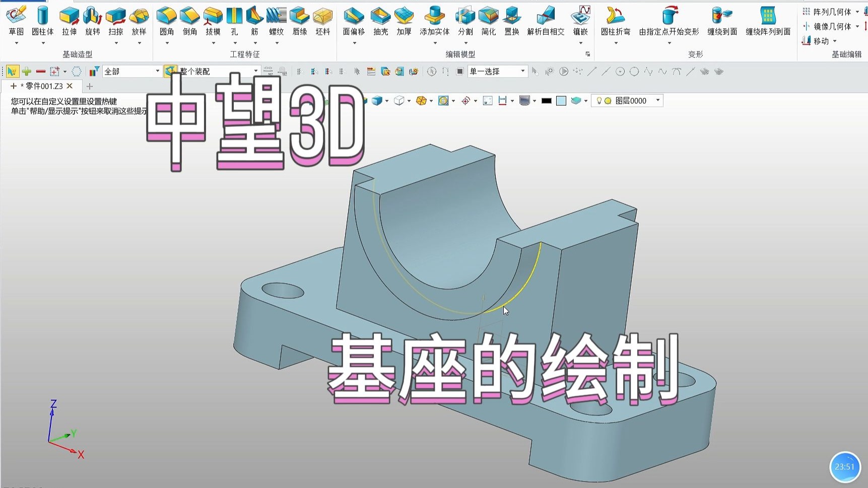Switch to the 零件001.Z3 document tab
The image size is (868, 488).
click(x=41, y=86)
